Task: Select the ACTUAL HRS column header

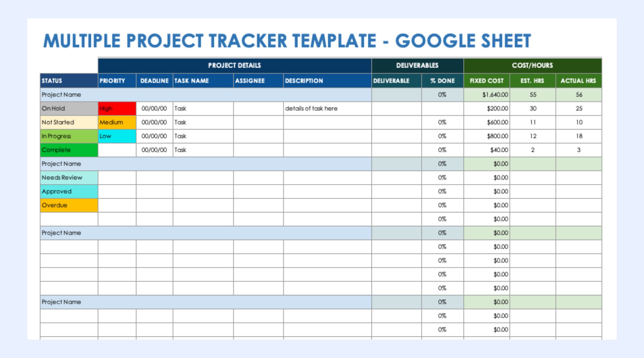Action: pos(578,81)
